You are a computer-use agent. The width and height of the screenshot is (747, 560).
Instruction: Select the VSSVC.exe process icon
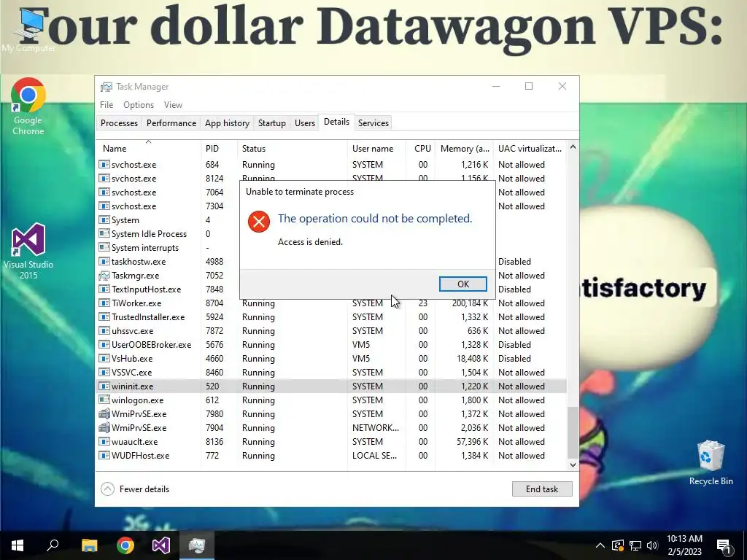(x=104, y=372)
